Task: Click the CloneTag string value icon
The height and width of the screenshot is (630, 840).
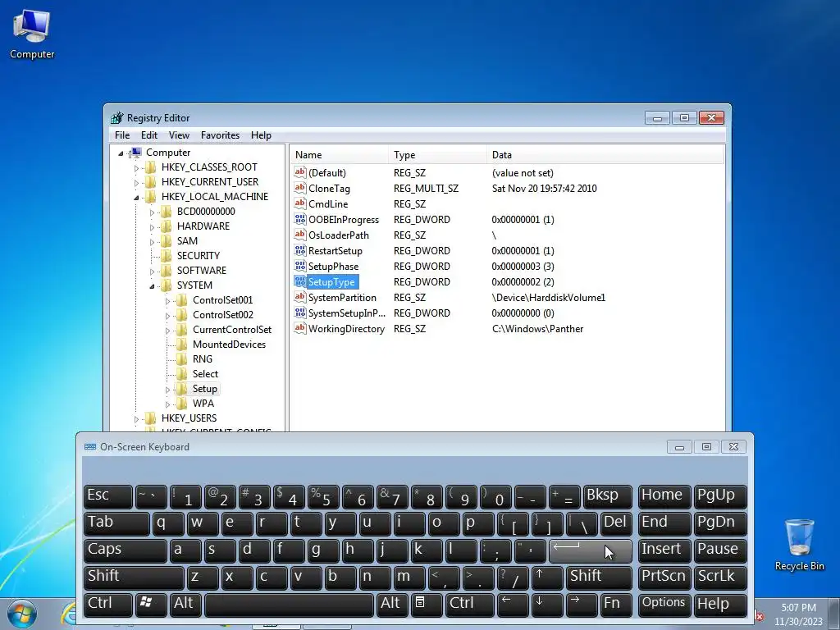Action: [300, 188]
